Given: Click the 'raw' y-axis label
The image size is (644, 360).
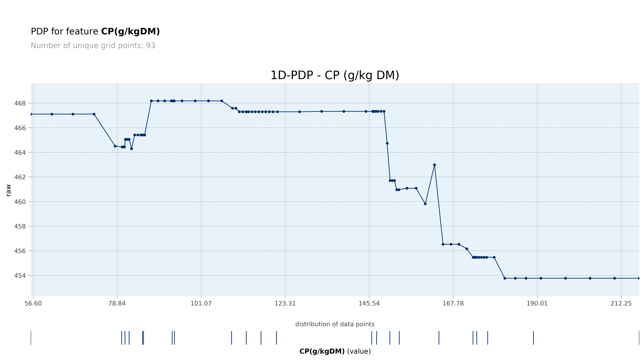Looking at the screenshot, I should [x=9, y=190].
